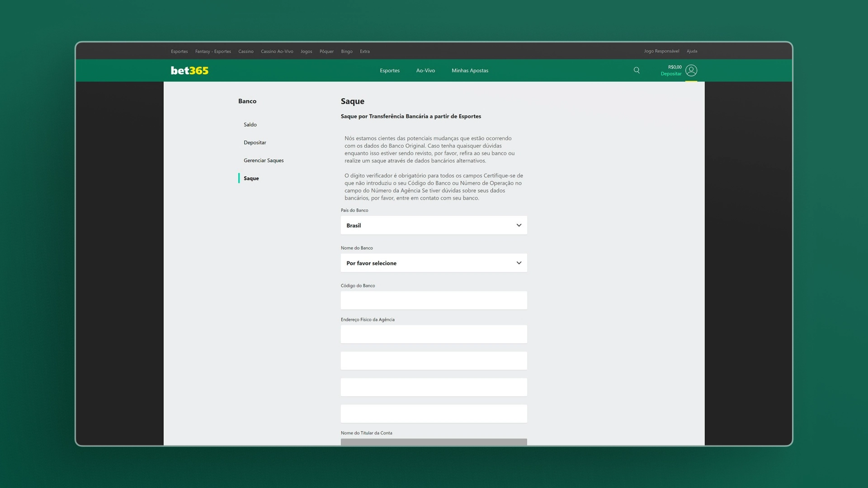Open Fantasy - Esportes menu item
Screen dimensions: 868x488
(x=213, y=51)
